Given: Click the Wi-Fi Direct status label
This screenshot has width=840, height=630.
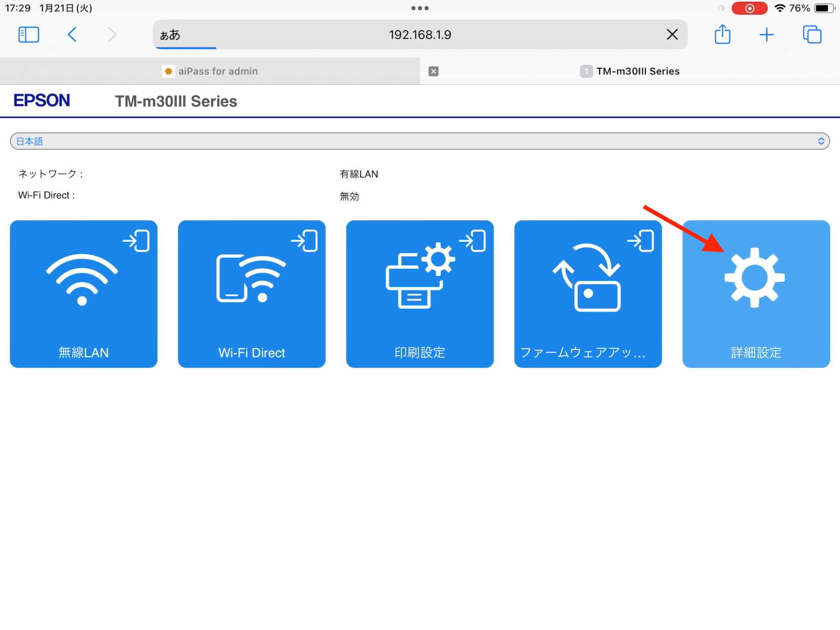Looking at the screenshot, I should tap(46, 195).
